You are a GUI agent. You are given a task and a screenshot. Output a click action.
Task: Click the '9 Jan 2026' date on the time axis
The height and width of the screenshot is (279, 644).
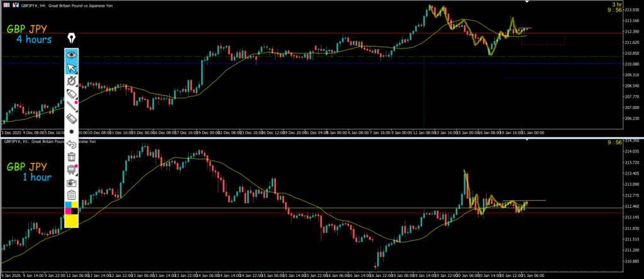(11, 275)
